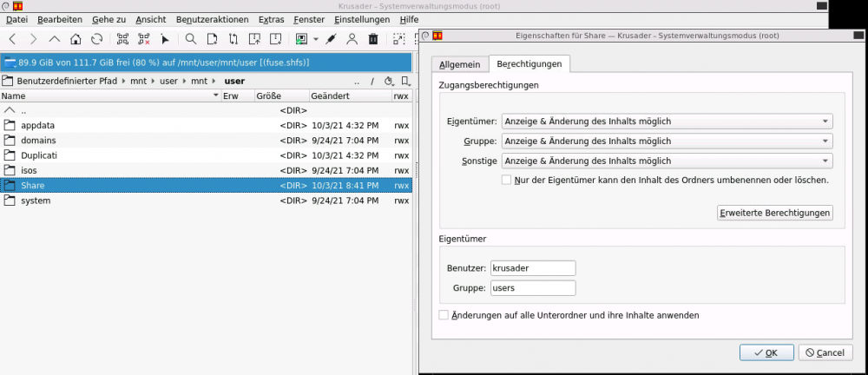Open the bookmarks dropdown in path bar
The width and height of the screenshot is (868, 375).
405,82
